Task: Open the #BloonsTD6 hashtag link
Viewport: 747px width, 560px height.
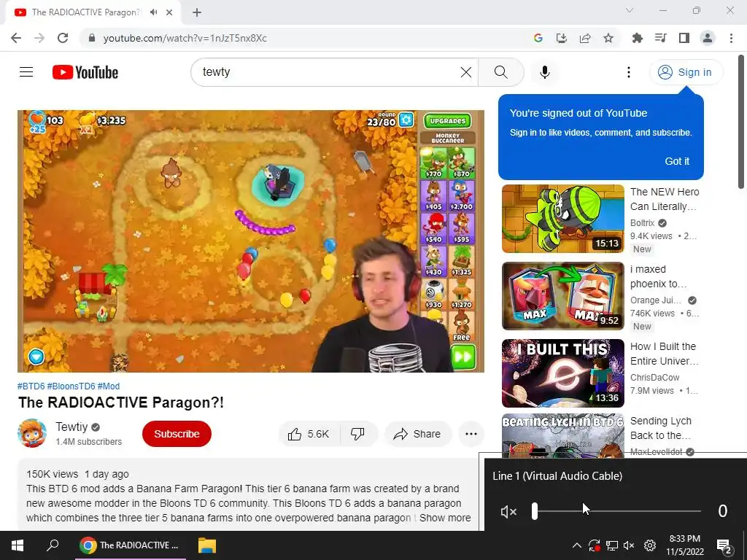Action: (x=71, y=386)
